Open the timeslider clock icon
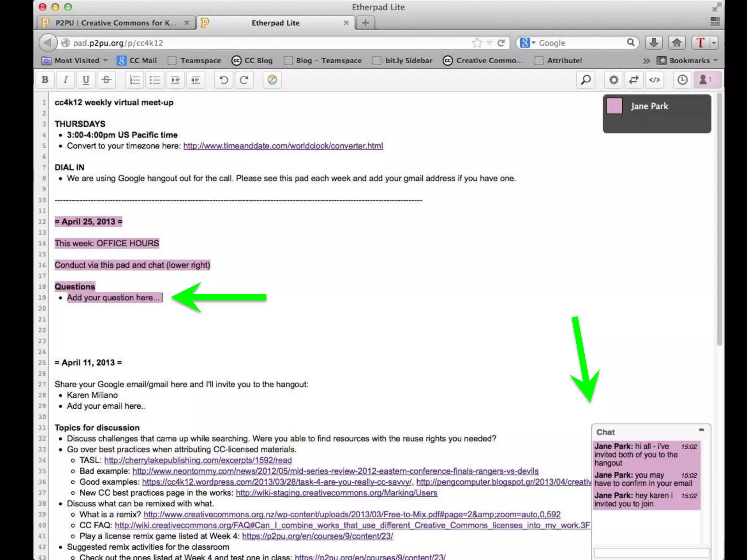 pyautogui.click(x=682, y=80)
